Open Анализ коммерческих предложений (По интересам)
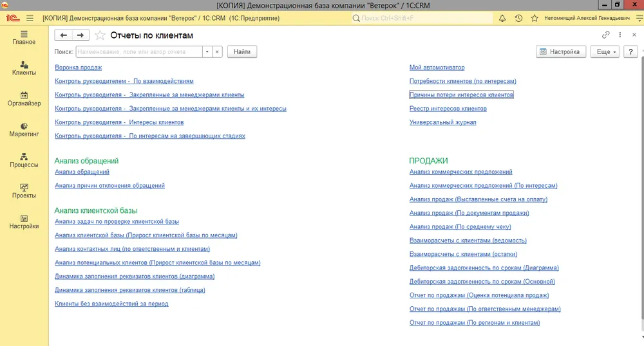 point(484,185)
